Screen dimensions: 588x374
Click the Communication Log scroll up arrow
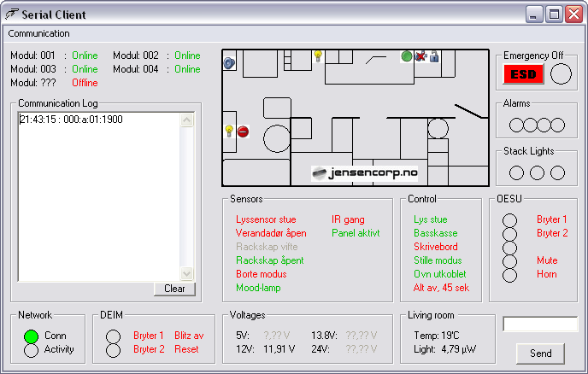click(188, 120)
